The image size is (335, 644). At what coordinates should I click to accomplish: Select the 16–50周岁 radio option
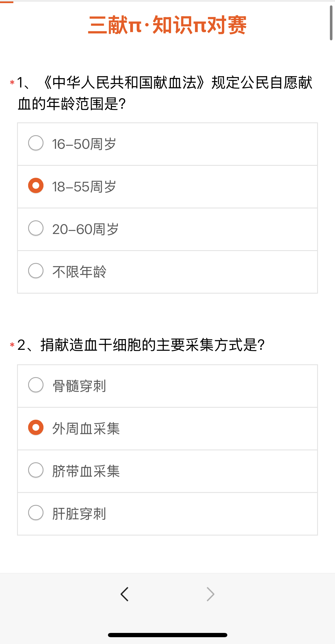[36, 143]
